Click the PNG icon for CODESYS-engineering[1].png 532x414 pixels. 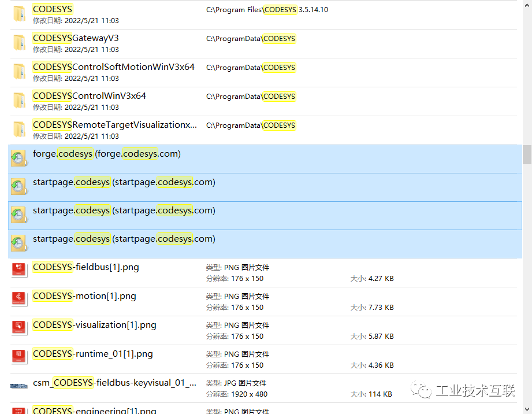pos(19,411)
